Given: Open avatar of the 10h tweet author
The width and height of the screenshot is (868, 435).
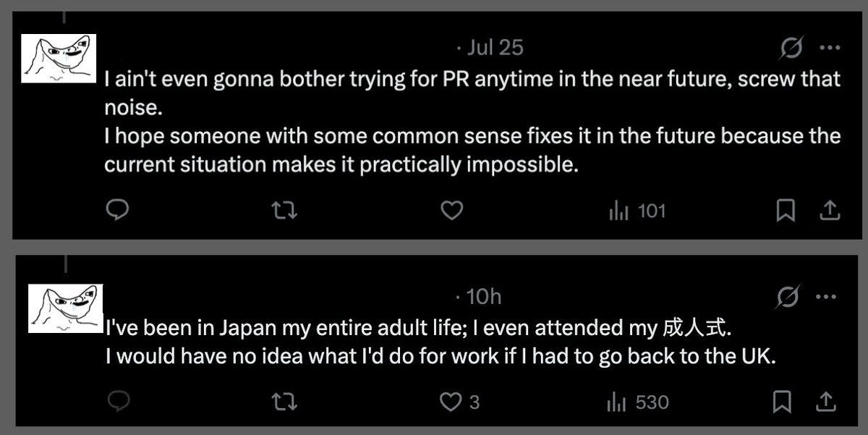Looking at the screenshot, I should pyautogui.click(x=65, y=308).
